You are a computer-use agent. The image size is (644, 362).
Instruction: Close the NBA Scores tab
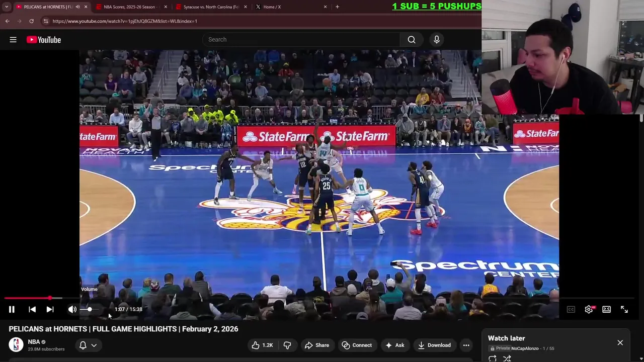pos(166,7)
